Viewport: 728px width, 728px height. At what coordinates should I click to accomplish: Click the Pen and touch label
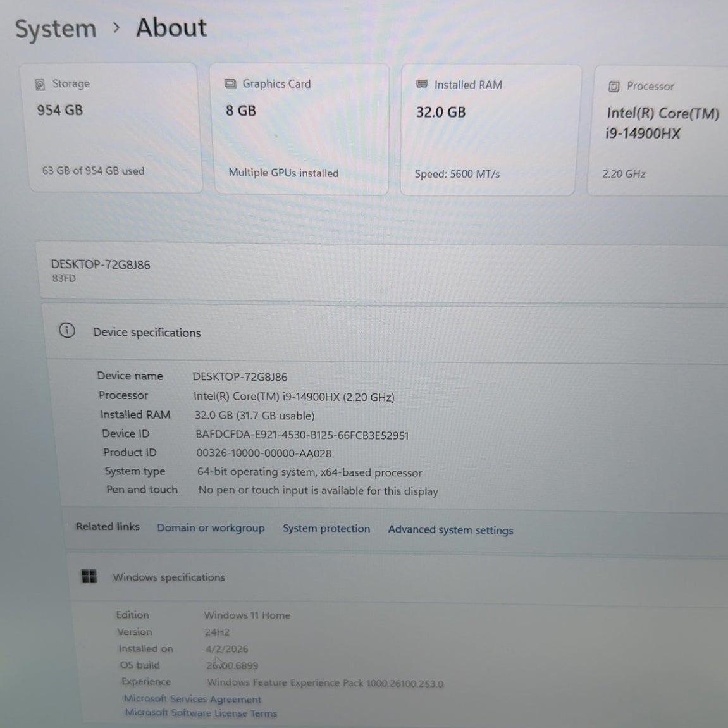142,490
